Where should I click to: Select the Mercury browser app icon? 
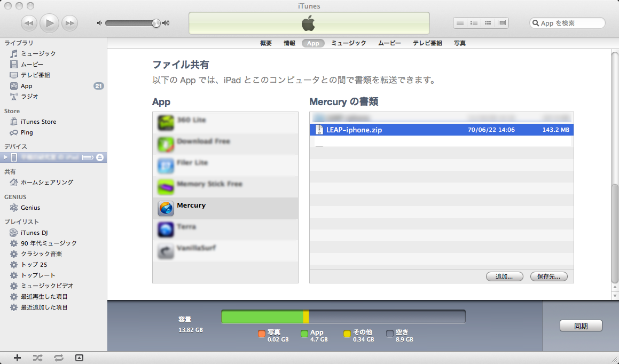click(166, 208)
